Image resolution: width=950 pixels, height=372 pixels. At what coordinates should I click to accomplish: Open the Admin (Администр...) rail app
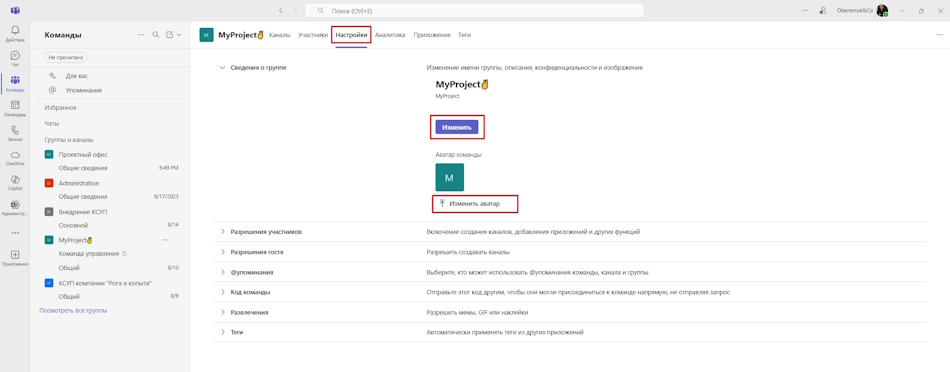tap(15, 208)
